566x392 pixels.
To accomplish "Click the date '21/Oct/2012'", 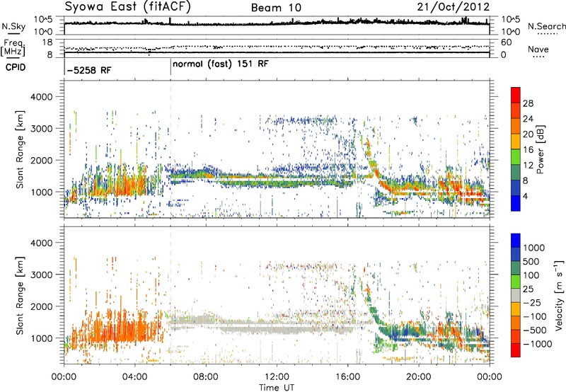I will click(x=454, y=6).
